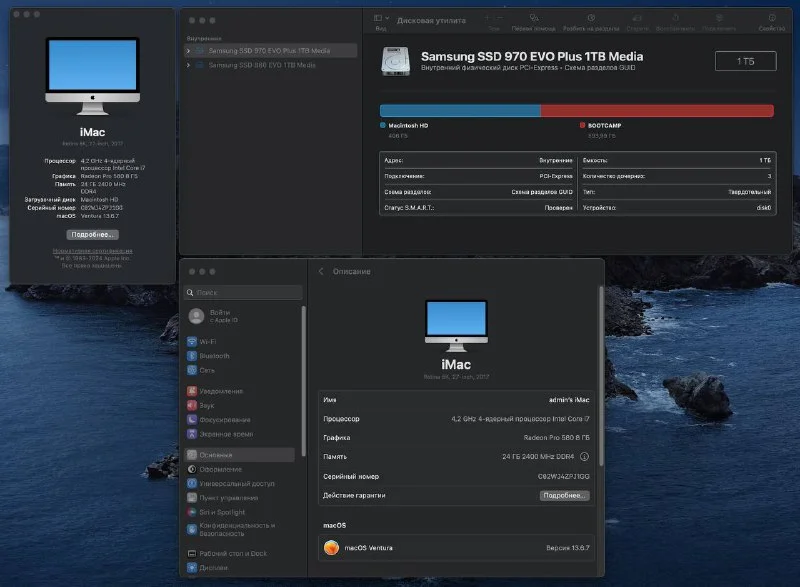Expand the Samsung SSD 860 EVO disk

[189, 65]
